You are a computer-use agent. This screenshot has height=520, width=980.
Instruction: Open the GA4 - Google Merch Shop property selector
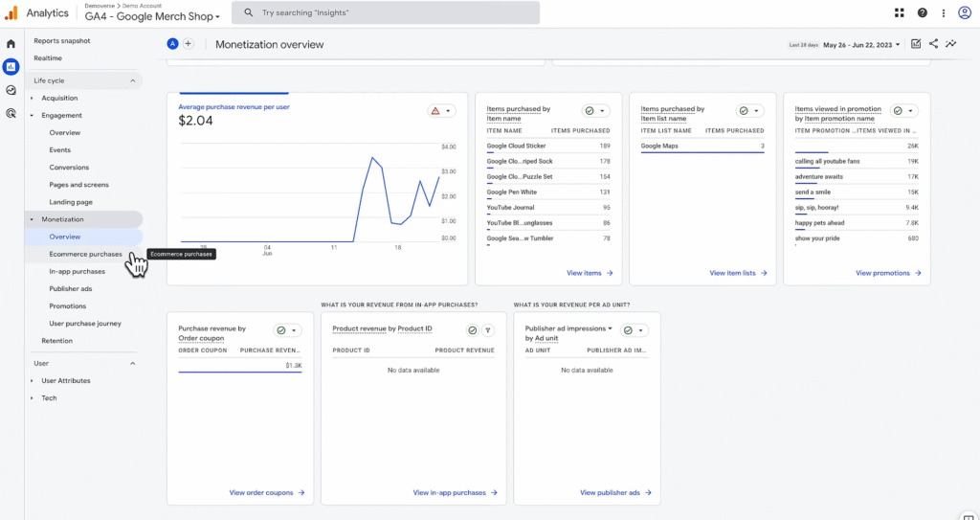click(152, 17)
